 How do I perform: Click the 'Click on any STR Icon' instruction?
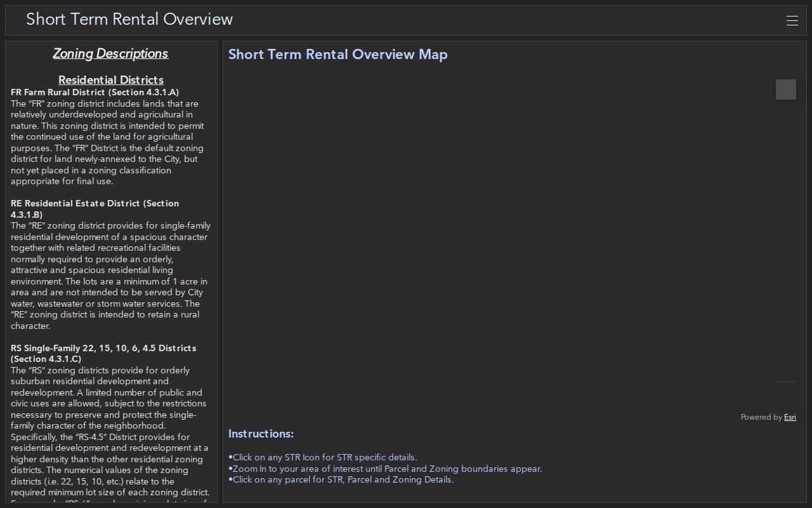pyautogui.click(x=322, y=457)
